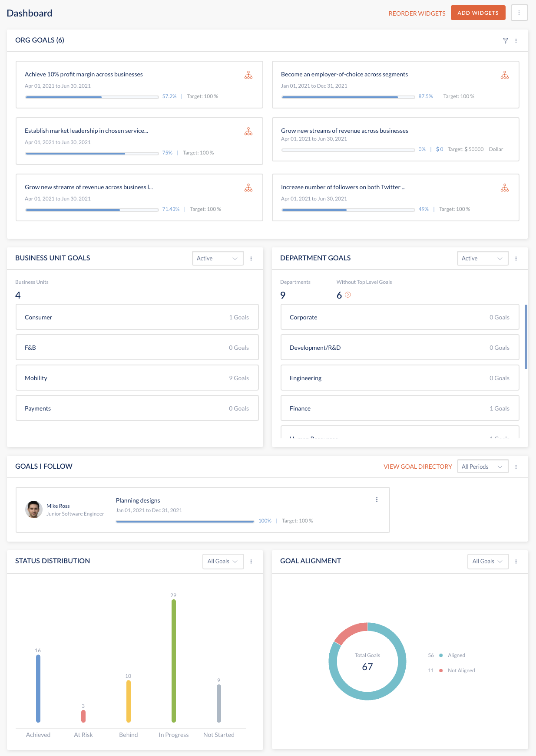Screen dimensions: 536x756
Task: Click 'Target: $ 50000' text
Action: point(466,149)
